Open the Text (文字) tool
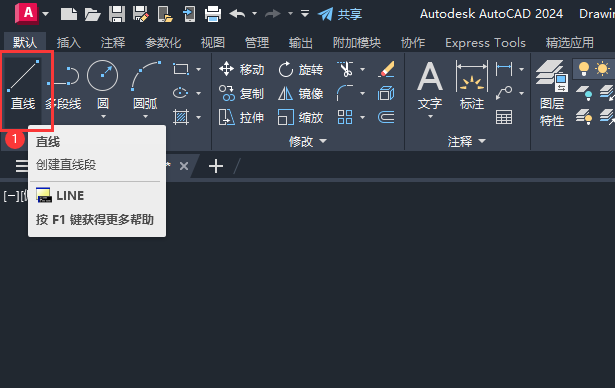This screenshot has height=388, width=615. pos(430,86)
